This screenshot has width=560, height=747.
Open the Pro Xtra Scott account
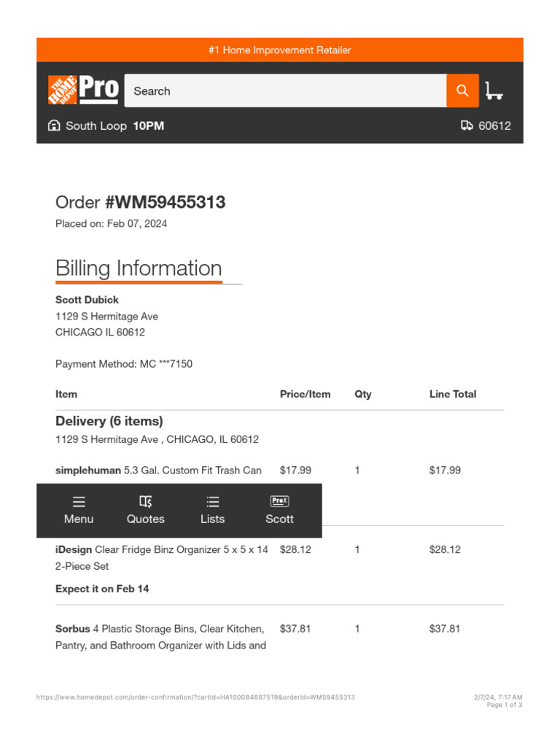pos(279,509)
